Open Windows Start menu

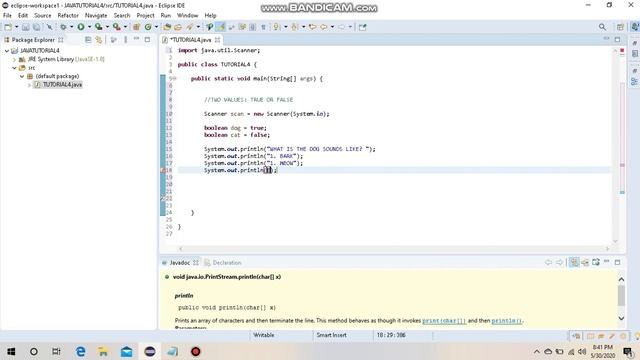(11, 351)
